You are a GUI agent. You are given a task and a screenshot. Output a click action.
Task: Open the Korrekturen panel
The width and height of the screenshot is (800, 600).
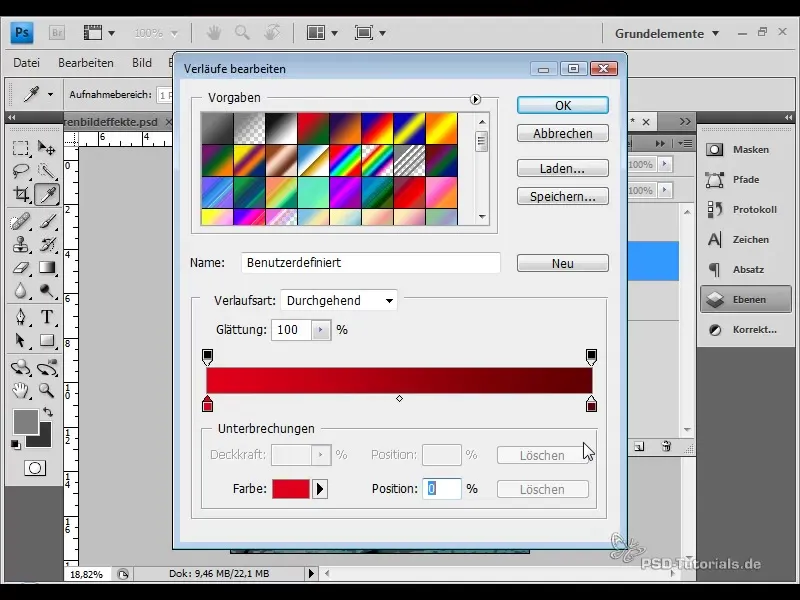click(744, 330)
